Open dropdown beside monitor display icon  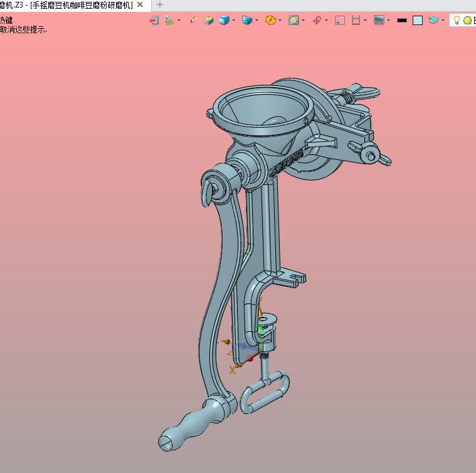[388, 21]
